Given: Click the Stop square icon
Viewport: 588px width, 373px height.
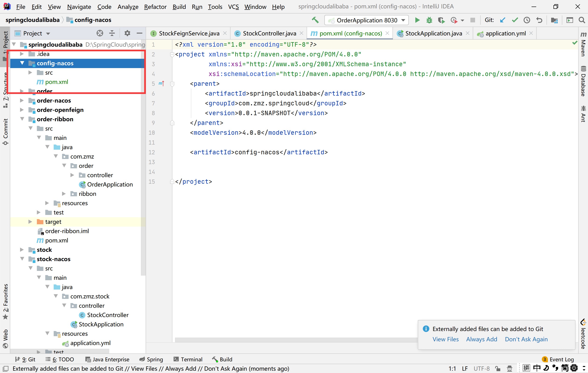Looking at the screenshot, I should tap(473, 20).
